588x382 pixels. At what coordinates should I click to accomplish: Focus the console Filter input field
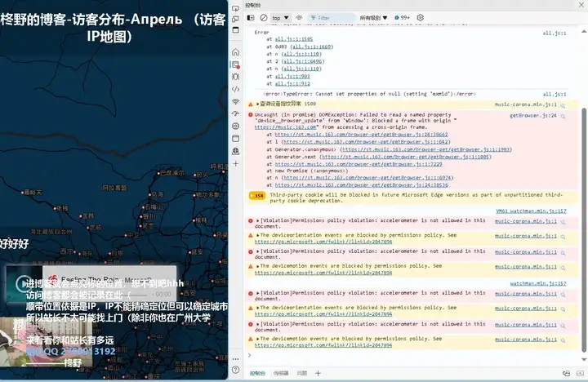(x=332, y=18)
